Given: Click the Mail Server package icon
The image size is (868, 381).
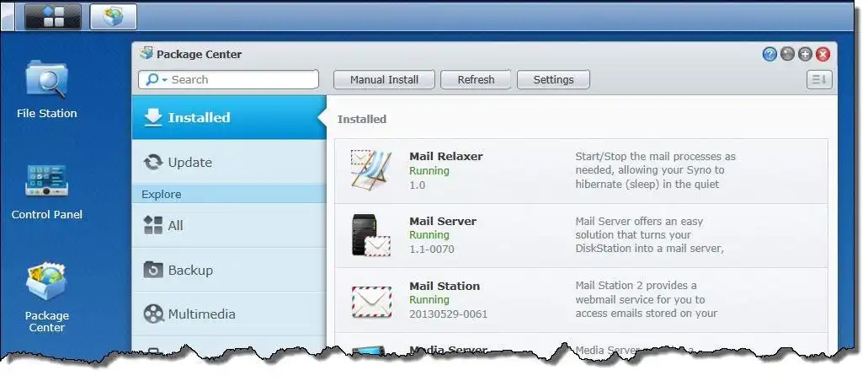Looking at the screenshot, I should [371, 234].
